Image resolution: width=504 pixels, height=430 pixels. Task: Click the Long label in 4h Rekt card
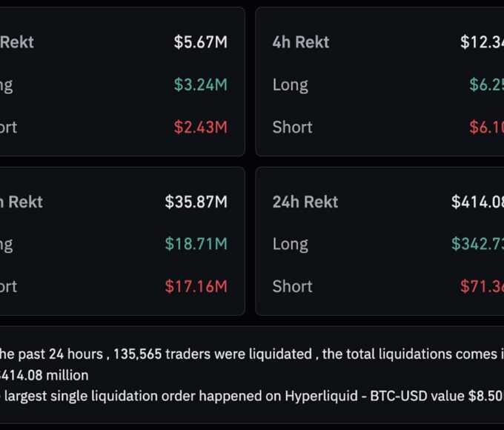click(290, 85)
